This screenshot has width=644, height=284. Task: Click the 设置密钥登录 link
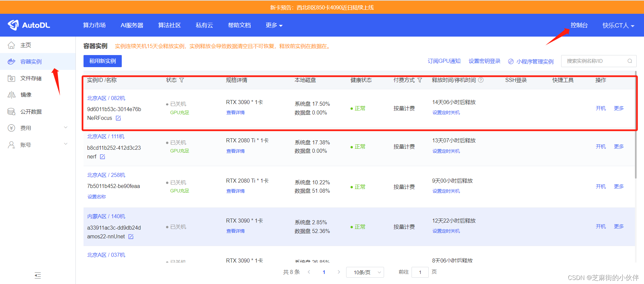point(484,61)
